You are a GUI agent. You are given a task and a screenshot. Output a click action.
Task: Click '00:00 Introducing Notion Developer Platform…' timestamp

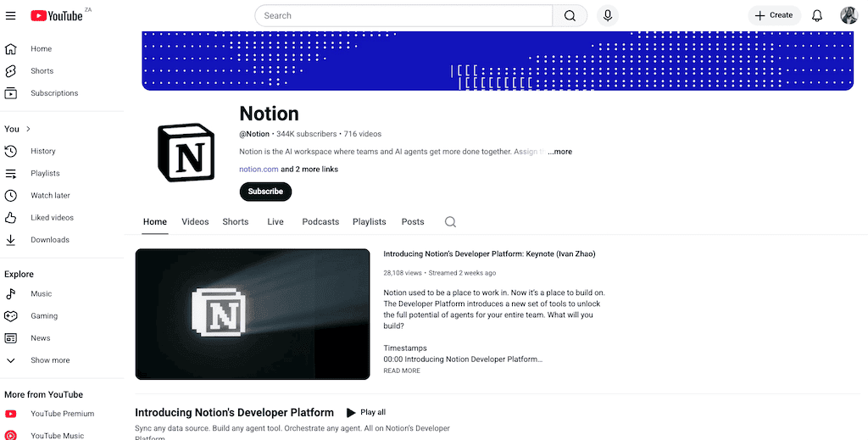[463, 359]
